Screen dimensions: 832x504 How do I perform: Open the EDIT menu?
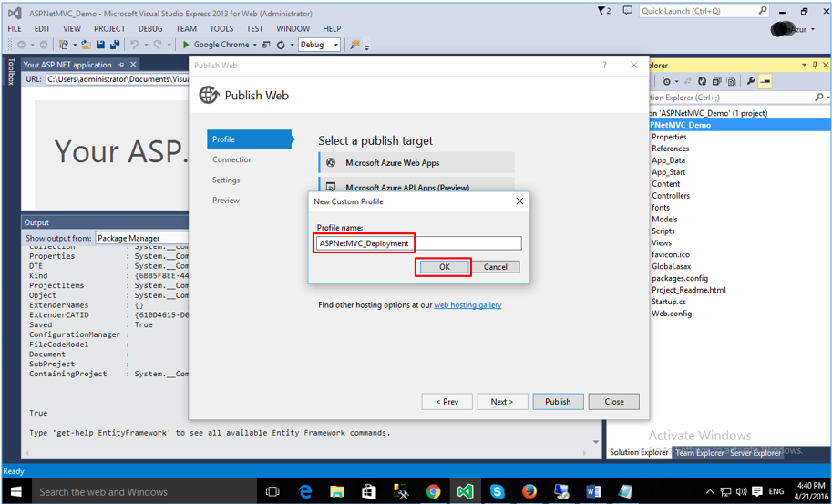coord(42,28)
